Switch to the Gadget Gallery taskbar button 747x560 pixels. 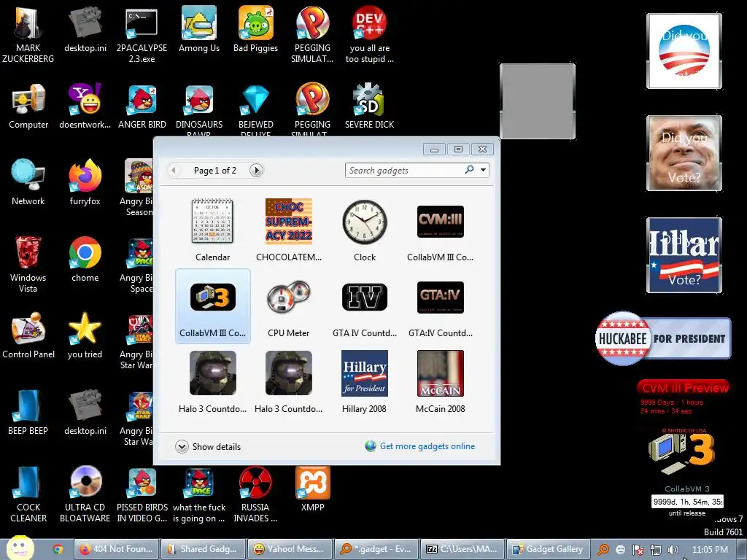(x=549, y=550)
